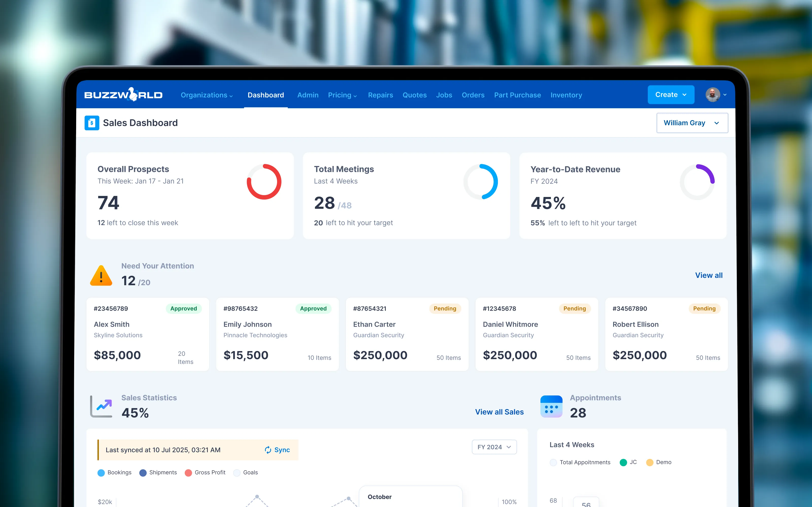Click the Sales Statistics chart icon
The width and height of the screenshot is (812, 507).
101,406
